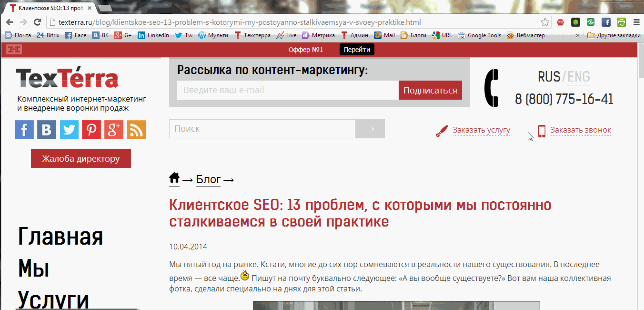
Task: Reload the page with the refresh icon
Action: (x=37, y=22)
